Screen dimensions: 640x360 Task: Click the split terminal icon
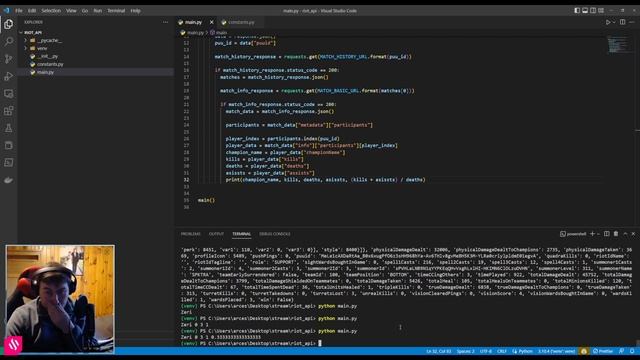point(607,234)
